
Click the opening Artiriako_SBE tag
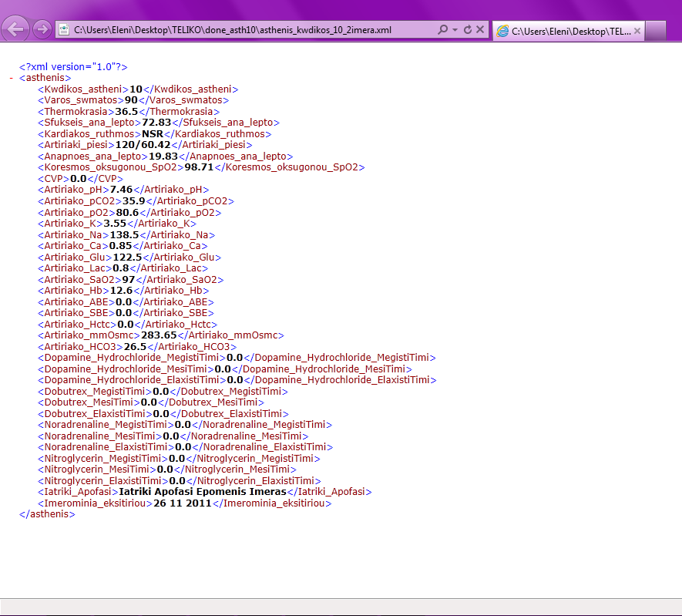pos(76,313)
